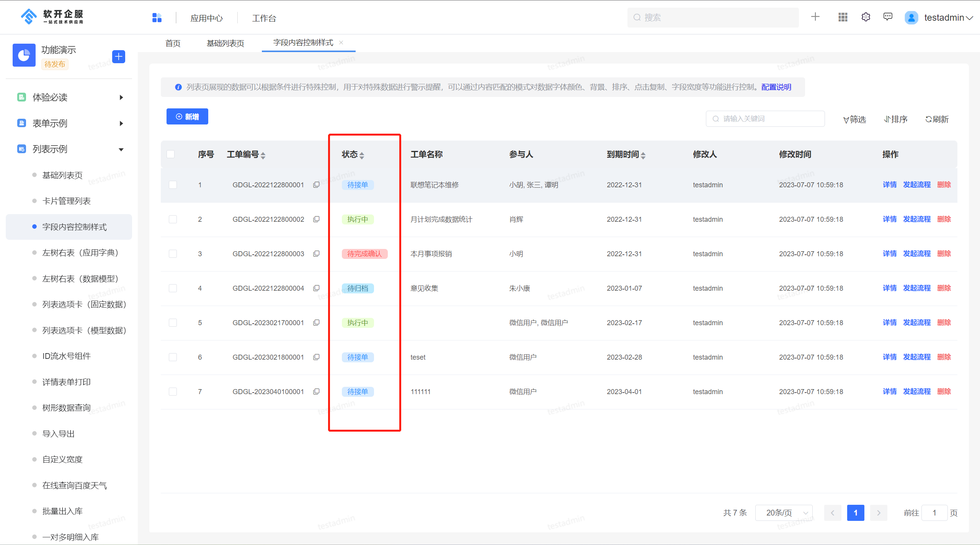Open the settings gear icon
Screen dimensions: 980x545
[866, 17]
